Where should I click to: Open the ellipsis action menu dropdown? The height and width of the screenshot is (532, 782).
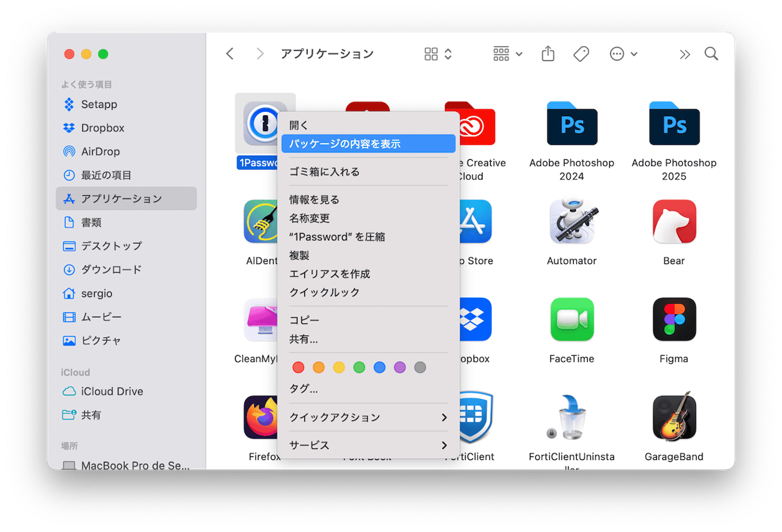pyautogui.click(x=623, y=54)
